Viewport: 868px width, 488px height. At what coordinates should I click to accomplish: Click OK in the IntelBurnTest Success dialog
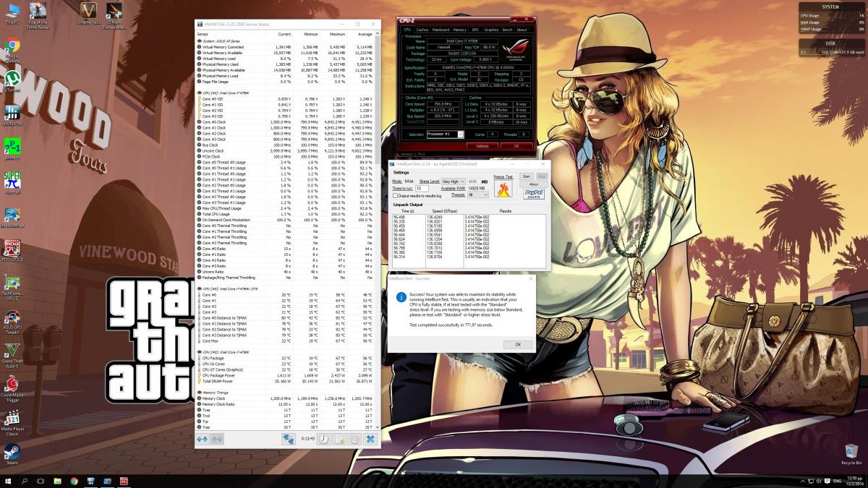point(518,344)
